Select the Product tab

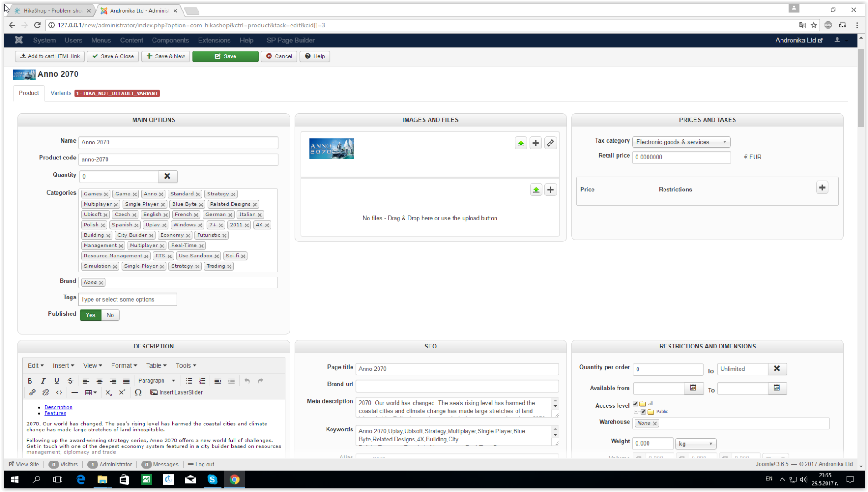pos(29,93)
